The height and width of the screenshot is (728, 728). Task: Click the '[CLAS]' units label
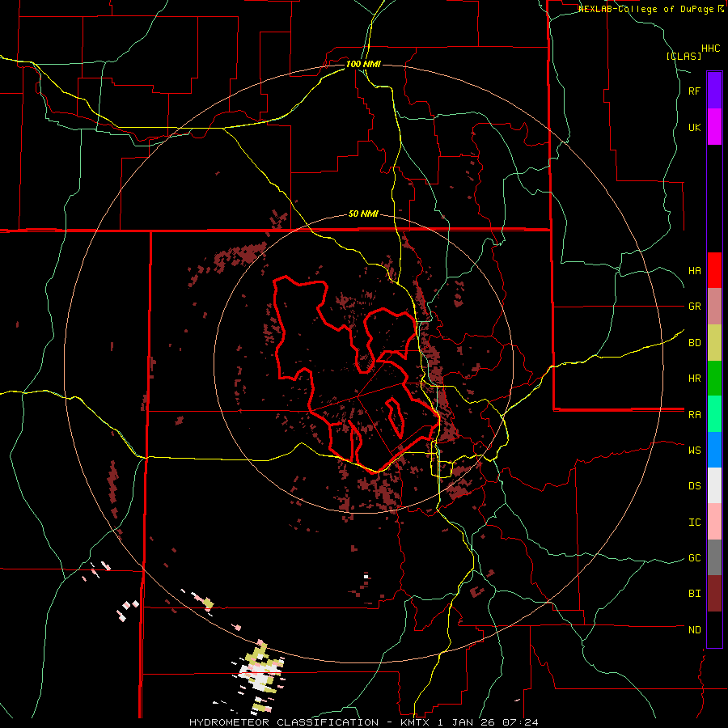[x=684, y=57]
